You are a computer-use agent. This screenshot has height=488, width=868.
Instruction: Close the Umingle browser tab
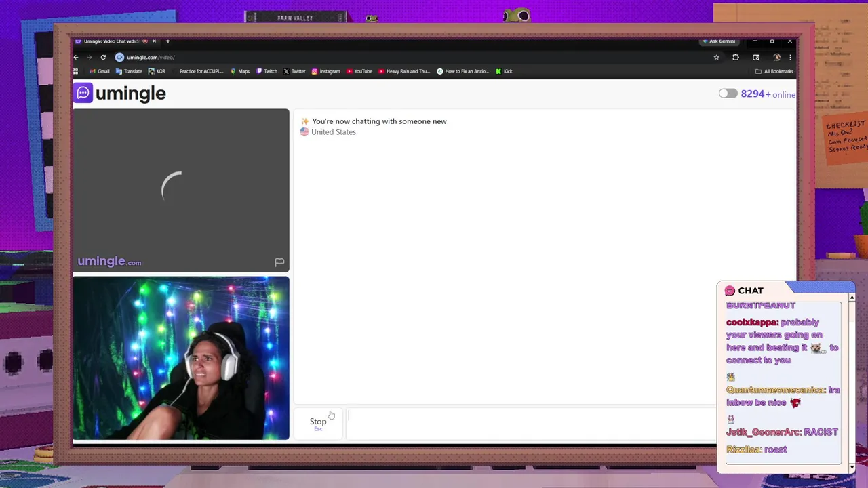154,41
